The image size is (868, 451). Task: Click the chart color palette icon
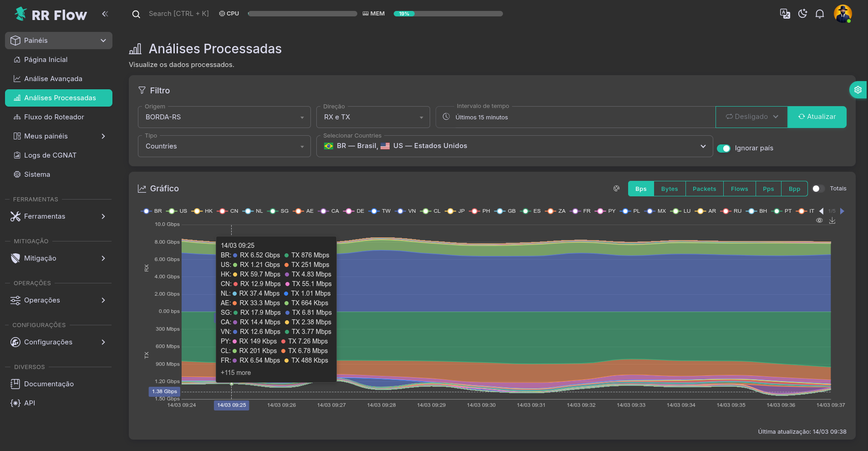pos(616,189)
